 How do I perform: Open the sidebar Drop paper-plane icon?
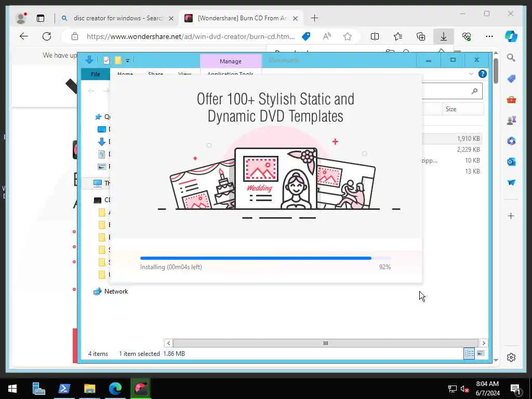(x=511, y=182)
